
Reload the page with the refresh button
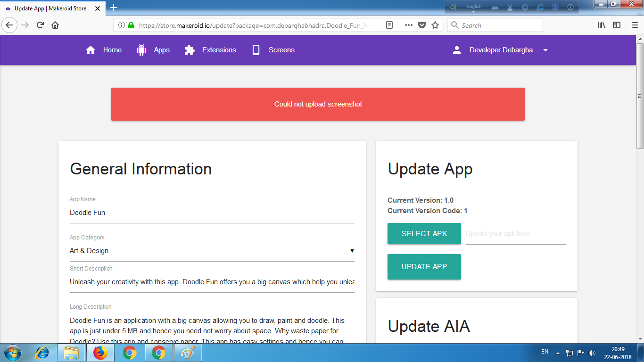click(x=40, y=25)
